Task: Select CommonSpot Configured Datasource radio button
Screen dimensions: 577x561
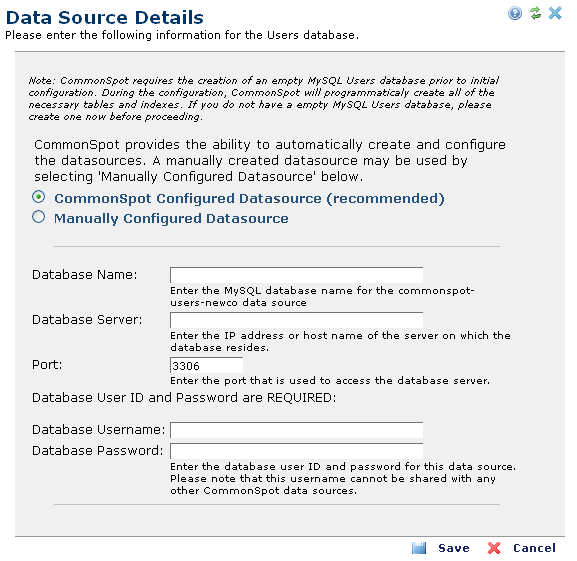Action: click(x=39, y=197)
